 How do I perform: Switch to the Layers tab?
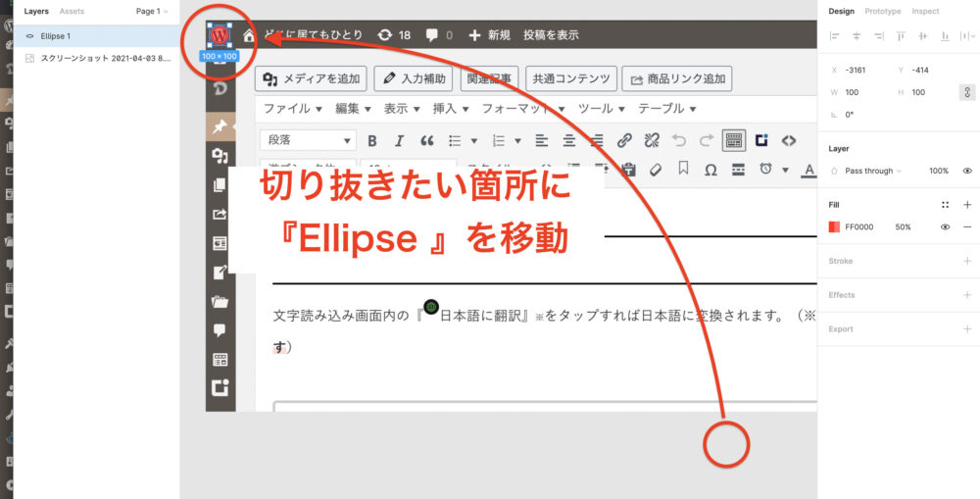click(x=36, y=11)
